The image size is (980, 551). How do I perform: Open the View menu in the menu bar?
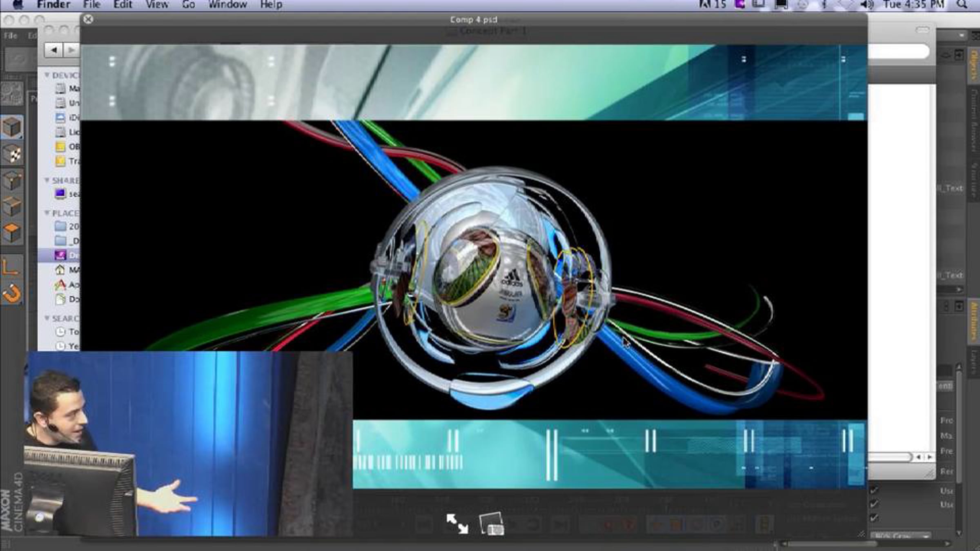pyautogui.click(x=157, y=5)
